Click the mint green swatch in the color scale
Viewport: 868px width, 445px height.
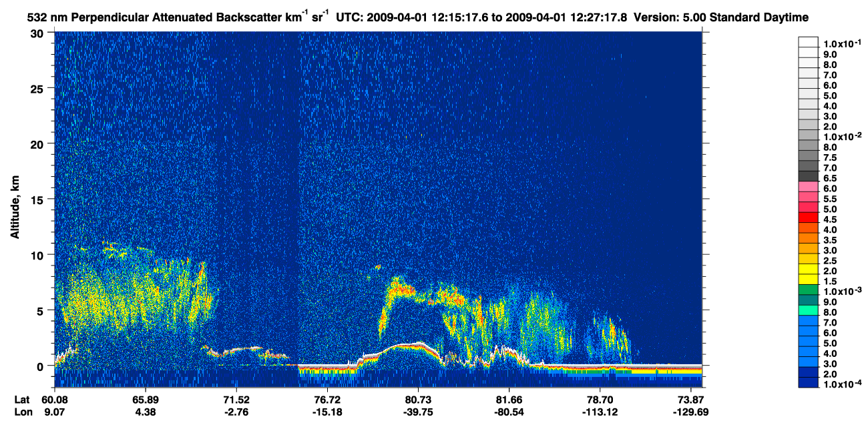tap(808, 310)
